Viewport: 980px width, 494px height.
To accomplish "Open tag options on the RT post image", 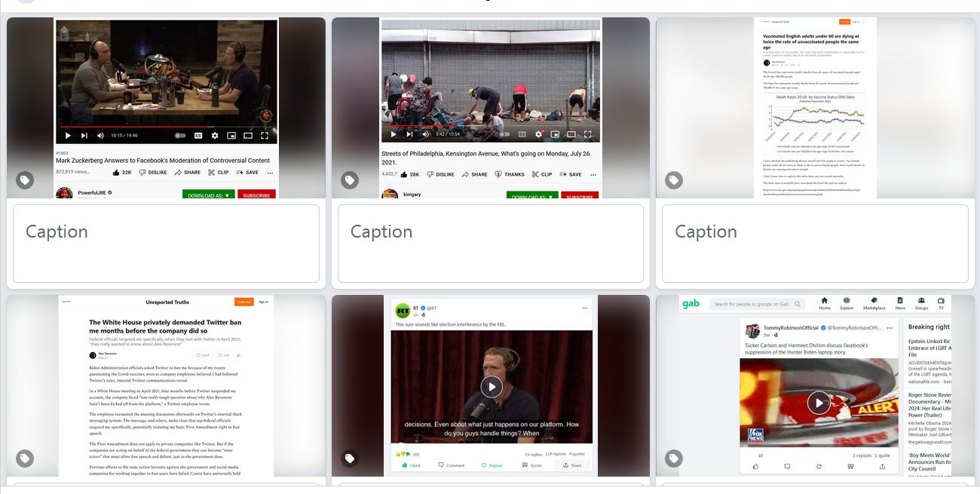I will coord(349,458).
